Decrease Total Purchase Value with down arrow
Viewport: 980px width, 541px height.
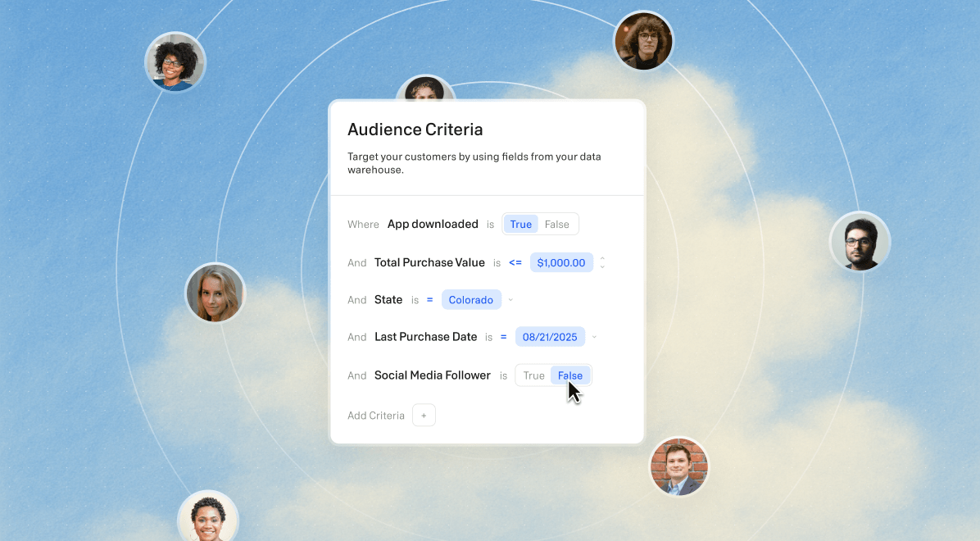602,267
